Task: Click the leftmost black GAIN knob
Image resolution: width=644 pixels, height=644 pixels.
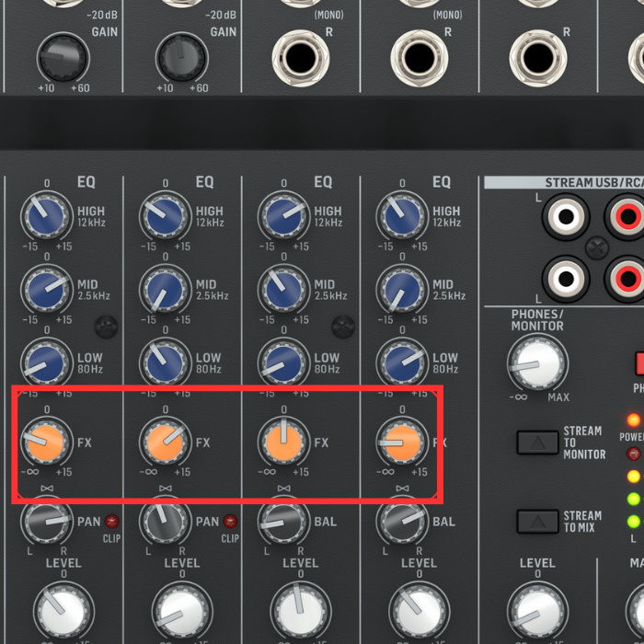Action: coord(63,57)
